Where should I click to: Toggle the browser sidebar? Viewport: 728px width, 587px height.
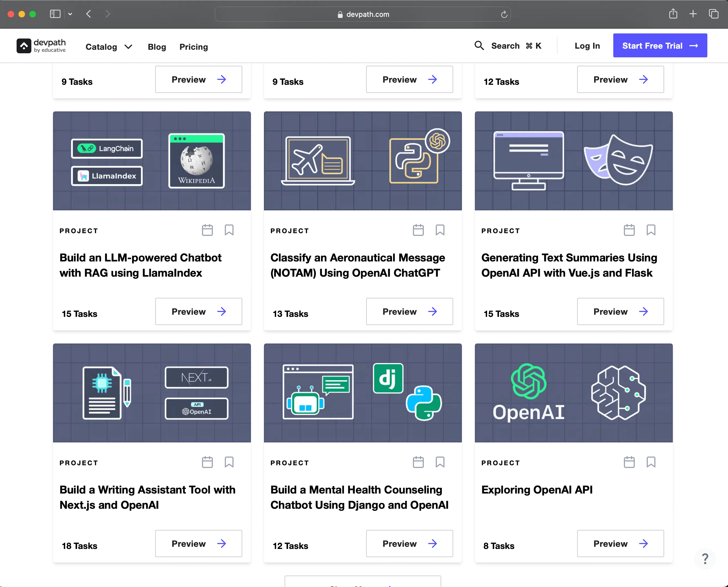55,14
